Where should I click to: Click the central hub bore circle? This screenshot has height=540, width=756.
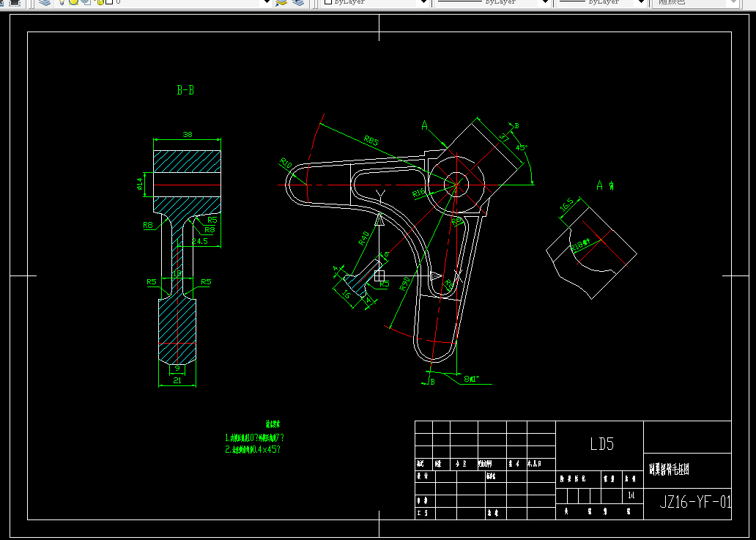(x=456, y=184)
